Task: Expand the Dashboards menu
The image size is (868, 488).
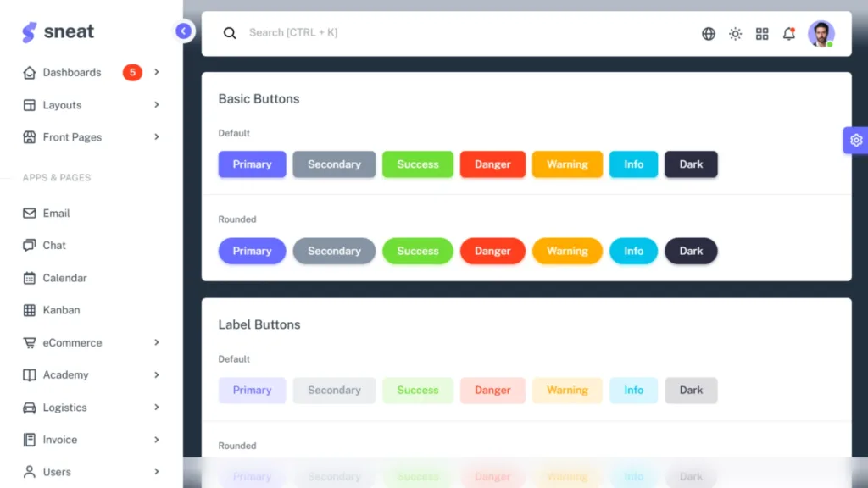Action: pos(72,72)
